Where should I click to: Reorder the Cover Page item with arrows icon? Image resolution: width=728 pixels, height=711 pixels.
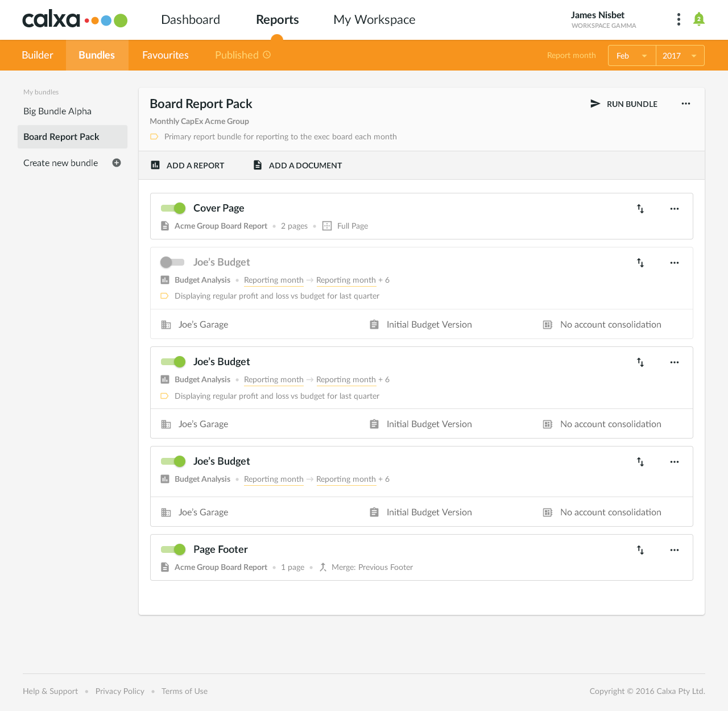pos(640,209)
